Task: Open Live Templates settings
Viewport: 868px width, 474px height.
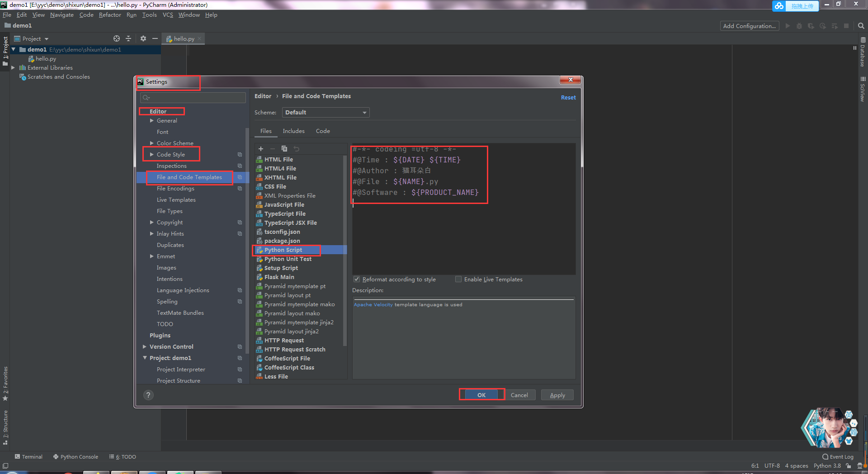Action: tap(176, 200)
